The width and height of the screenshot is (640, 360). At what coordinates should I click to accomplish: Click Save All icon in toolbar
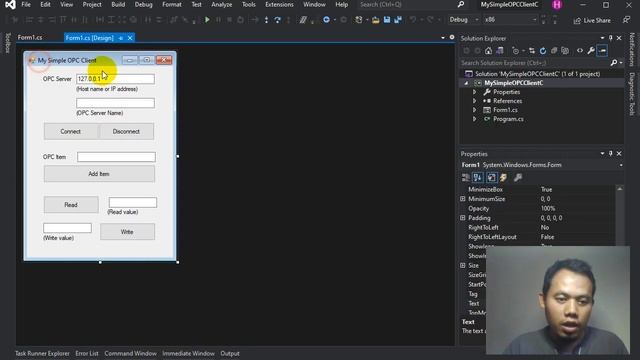(398, 20)
